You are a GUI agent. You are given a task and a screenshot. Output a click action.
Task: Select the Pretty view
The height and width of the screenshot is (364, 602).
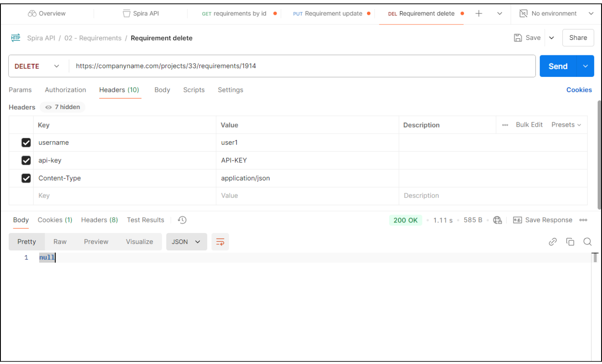point(27,242)
